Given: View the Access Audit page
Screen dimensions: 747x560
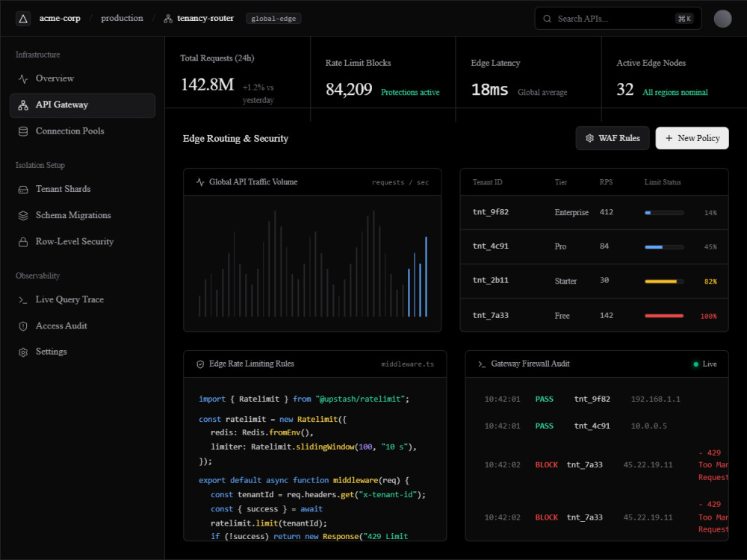Looking at the screenshot, I should [82, 326].
